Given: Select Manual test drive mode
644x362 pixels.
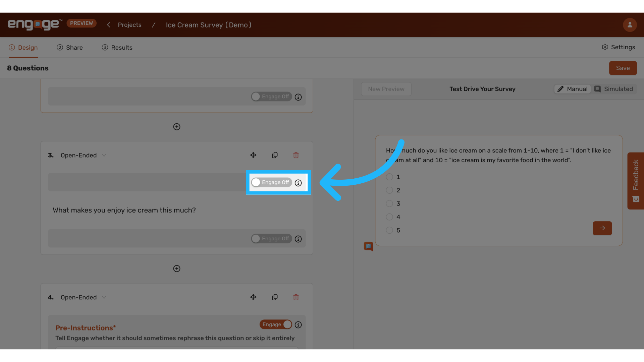Looking at the screenshot, I should point(573,89).
